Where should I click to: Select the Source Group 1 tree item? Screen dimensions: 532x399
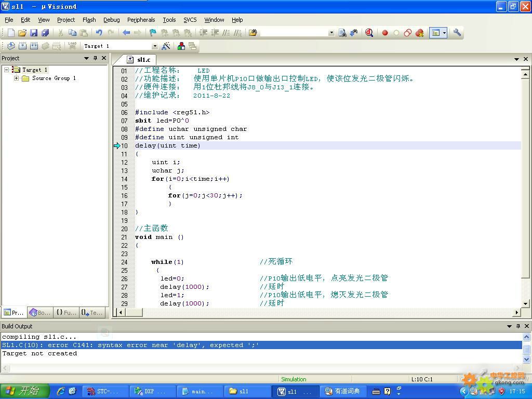[x=54, y=78]
